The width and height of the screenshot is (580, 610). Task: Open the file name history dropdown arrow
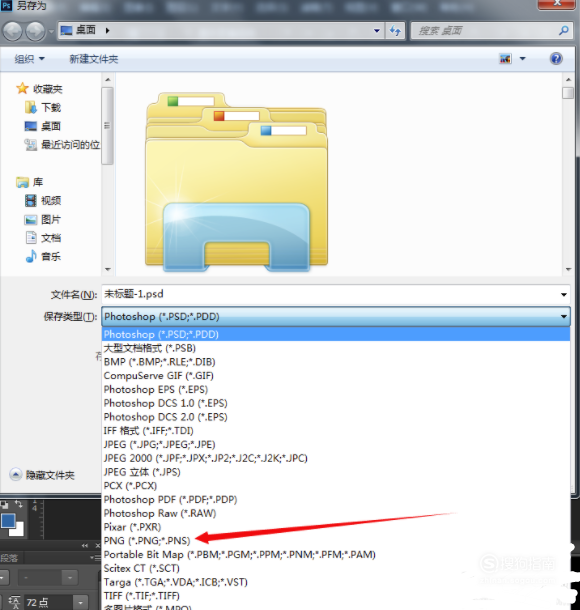coord(564,294)
